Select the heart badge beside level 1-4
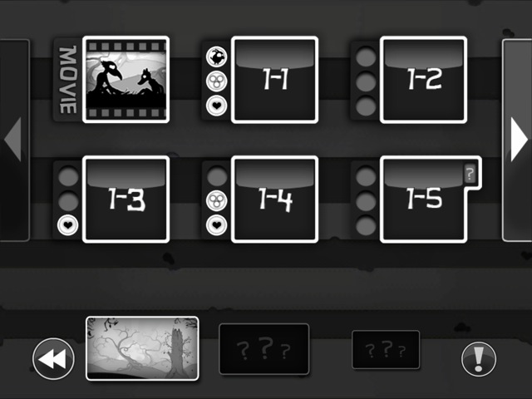Screen dimensions: 532x399 click(216, 225)
